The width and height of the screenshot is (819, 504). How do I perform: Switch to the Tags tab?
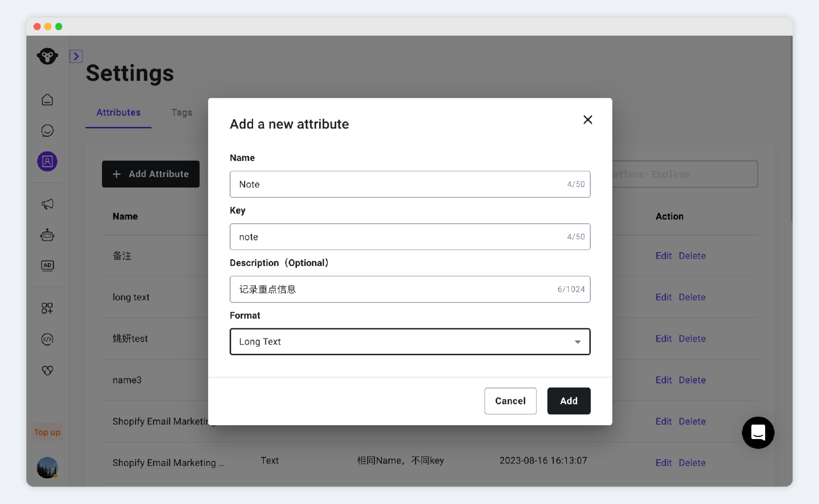[182, 112]
